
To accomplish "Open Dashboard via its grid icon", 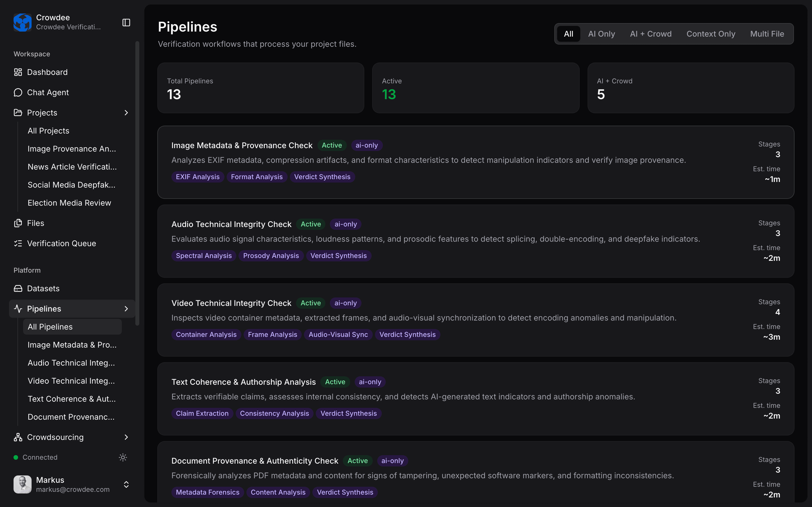I will (x=18, y=72).
